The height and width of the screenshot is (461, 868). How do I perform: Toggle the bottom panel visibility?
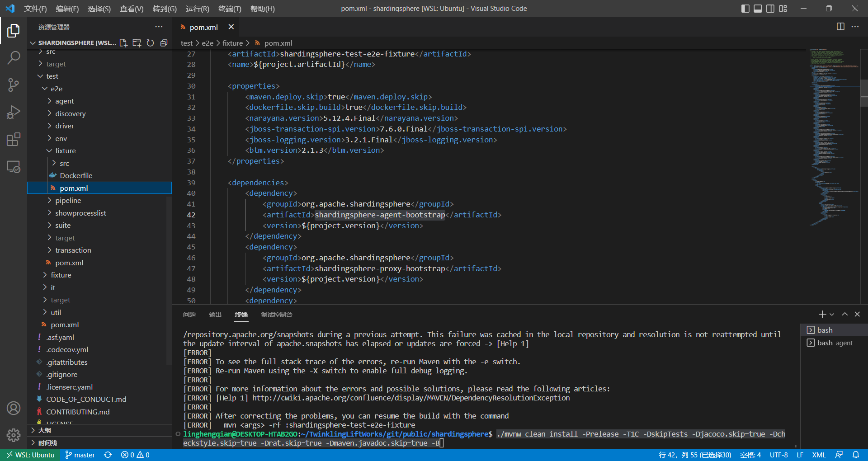[x=757, y=8]
